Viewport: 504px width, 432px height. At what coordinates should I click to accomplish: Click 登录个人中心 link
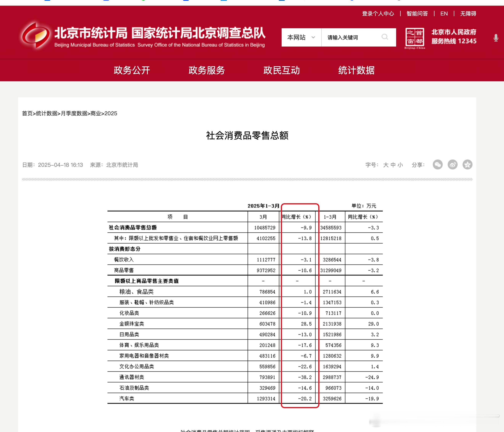pyautogui.click(x=378, y=14)
